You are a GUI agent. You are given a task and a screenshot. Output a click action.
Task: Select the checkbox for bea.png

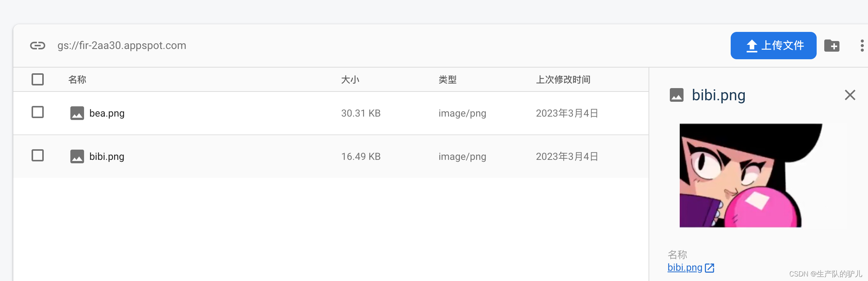click(37, 112)
